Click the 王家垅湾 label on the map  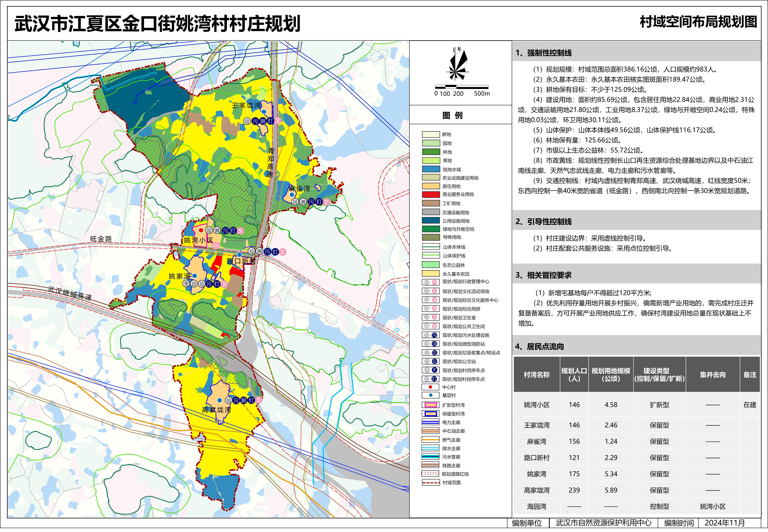(x=246, y=105)
